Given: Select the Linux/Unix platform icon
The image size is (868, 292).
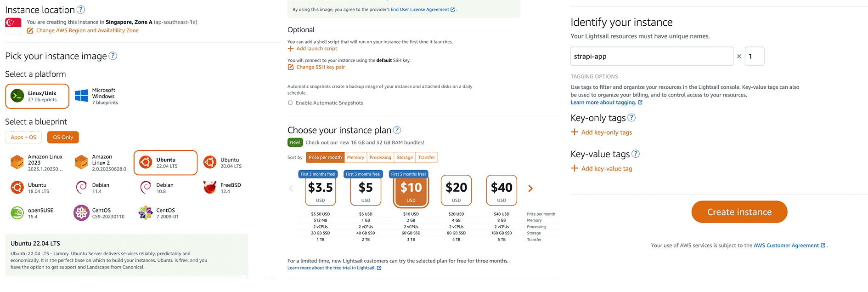Looking at the screenshot, I should [x=17, y=96].
